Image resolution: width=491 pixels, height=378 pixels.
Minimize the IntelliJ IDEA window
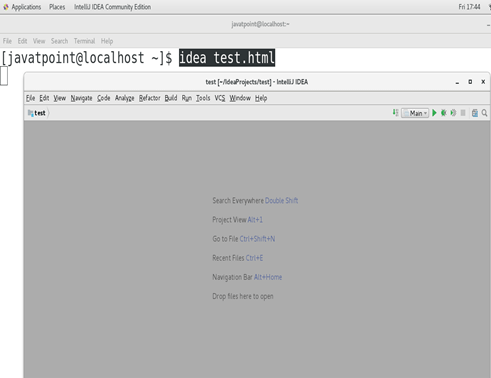[457, 82]
